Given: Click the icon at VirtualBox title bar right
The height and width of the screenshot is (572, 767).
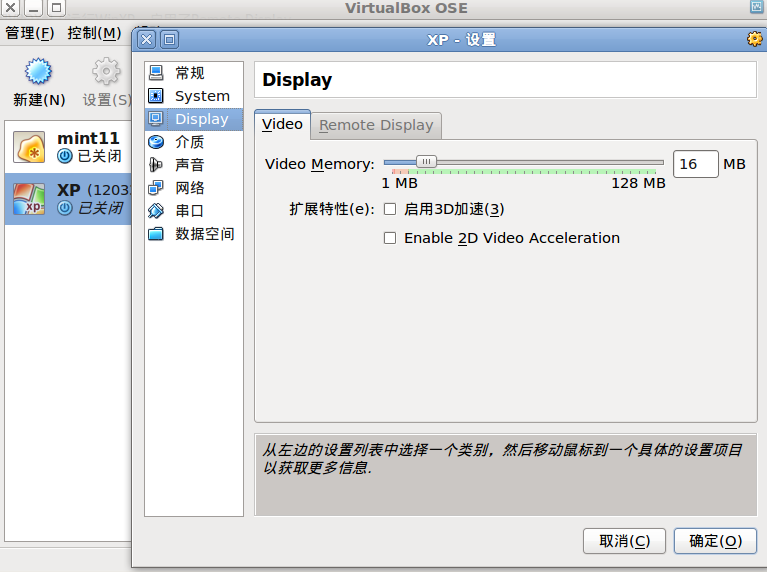Looking at the screenshot, I should 757,7.
